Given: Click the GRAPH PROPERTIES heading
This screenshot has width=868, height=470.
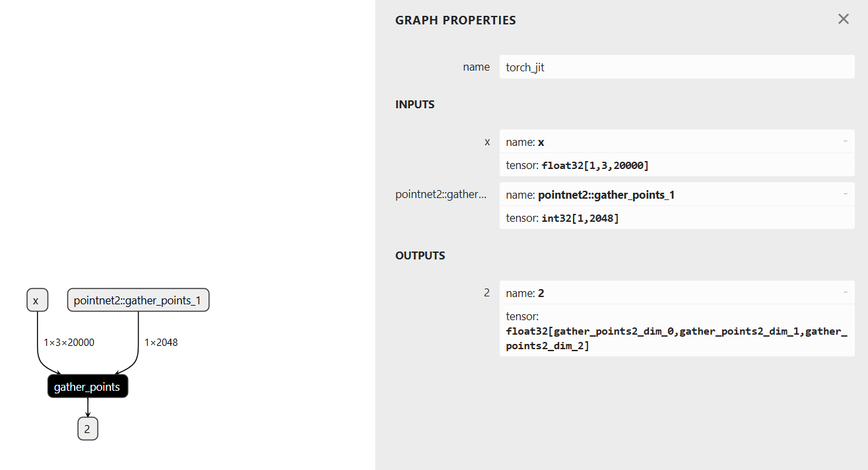Looking at the screenshot, I should [x=455, y=20].
